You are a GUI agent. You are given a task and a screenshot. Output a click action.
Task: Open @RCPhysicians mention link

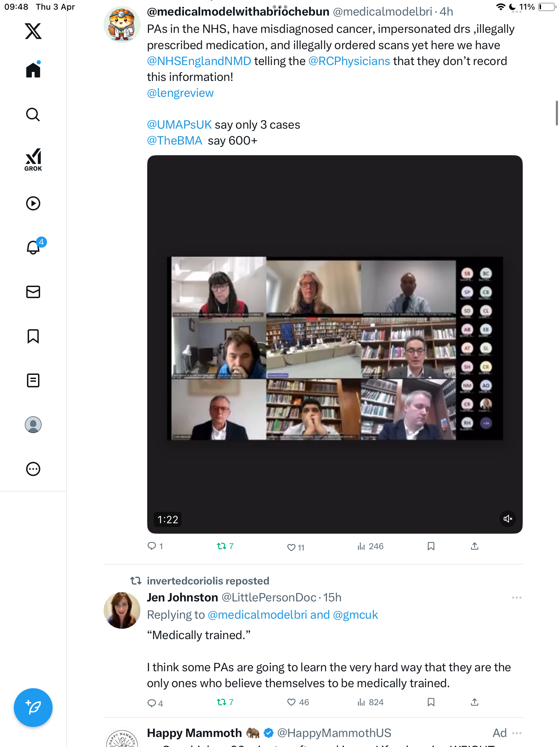coord(349,61)
